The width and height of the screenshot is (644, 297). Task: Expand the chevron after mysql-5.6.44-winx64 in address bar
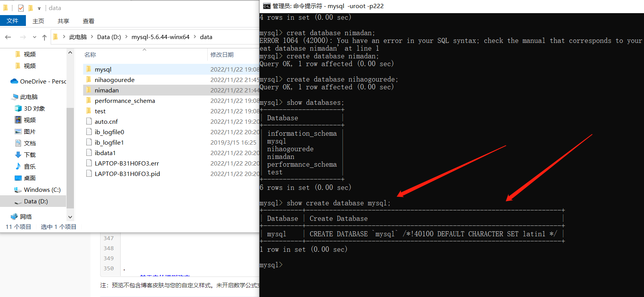[x=195, y=37]
